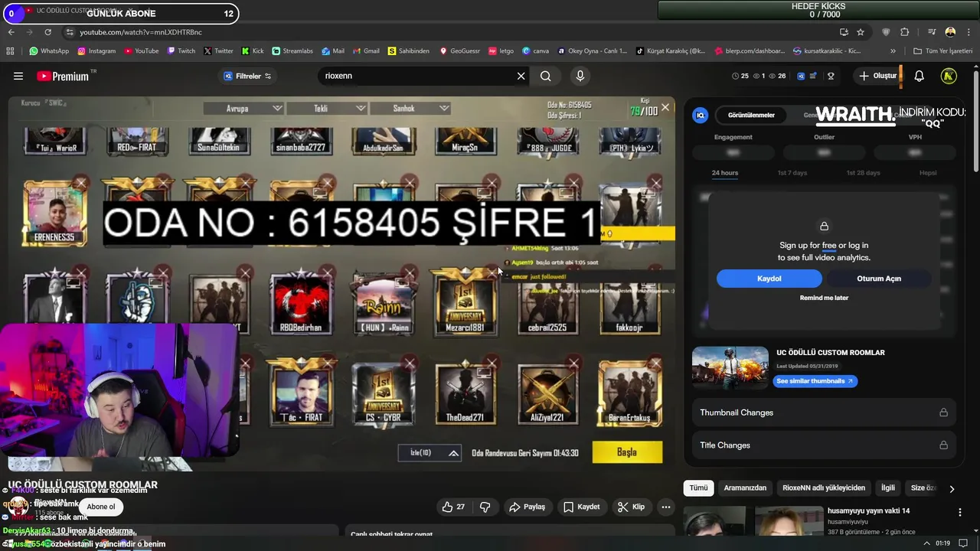Open the locked Title Changes row

[824, 445]
